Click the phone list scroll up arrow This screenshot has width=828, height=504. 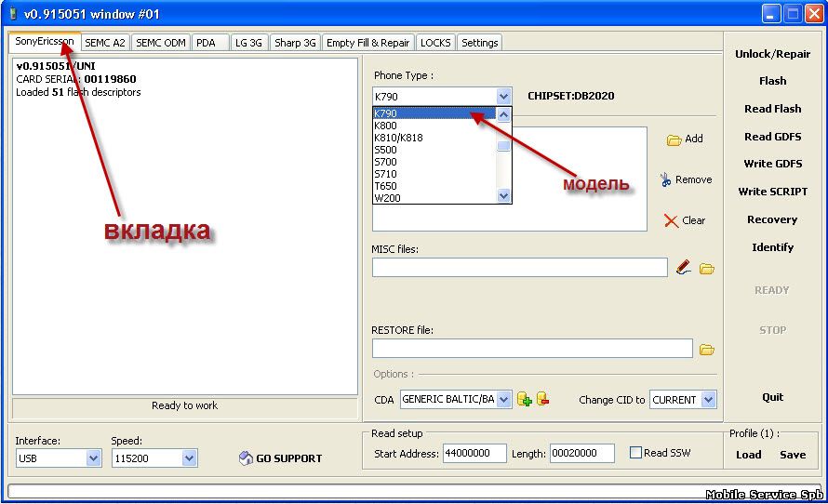pyautogui.click(x=503, y=114)
